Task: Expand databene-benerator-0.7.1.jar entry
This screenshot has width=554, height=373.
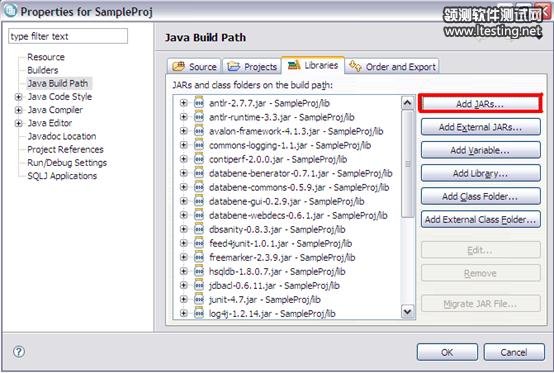Action: (x=183, y=173)
